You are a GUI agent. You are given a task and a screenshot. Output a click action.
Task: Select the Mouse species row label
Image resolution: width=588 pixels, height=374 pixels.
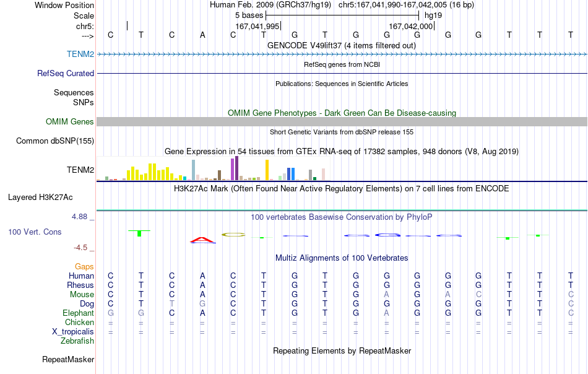pos(82,295)
